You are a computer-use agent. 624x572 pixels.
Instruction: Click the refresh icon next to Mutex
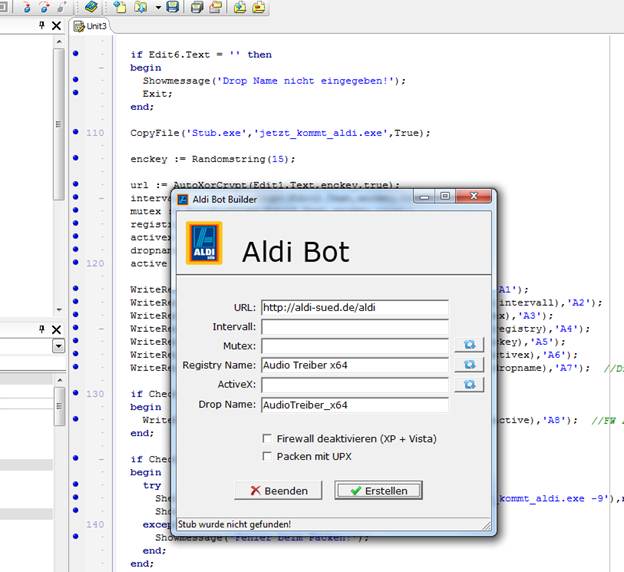469,344
